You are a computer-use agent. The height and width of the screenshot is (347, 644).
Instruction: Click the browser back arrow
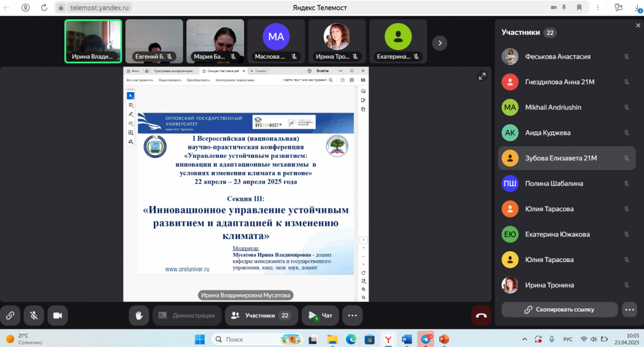(x=8, y=8)
